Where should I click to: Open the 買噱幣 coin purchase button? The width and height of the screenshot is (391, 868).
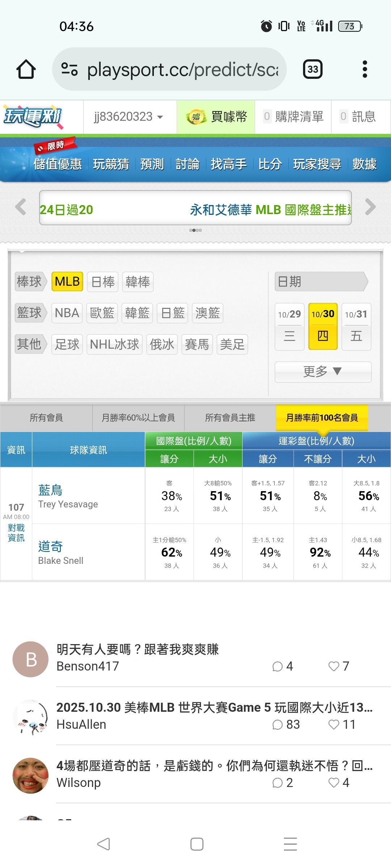(x=216, y=117)
